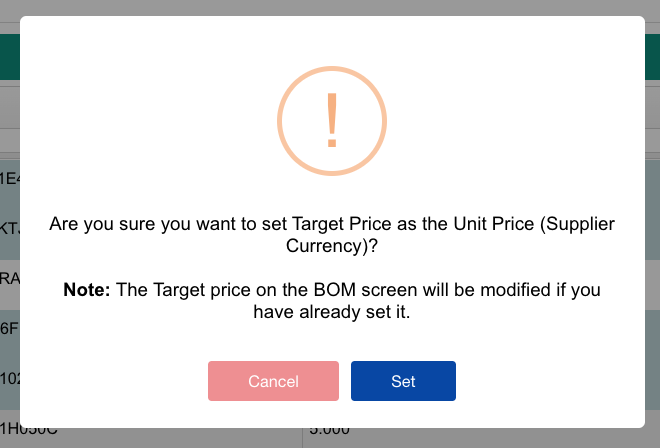Click the gray overlay above the dialog
660x448 pixels.
tap(330, 8)
